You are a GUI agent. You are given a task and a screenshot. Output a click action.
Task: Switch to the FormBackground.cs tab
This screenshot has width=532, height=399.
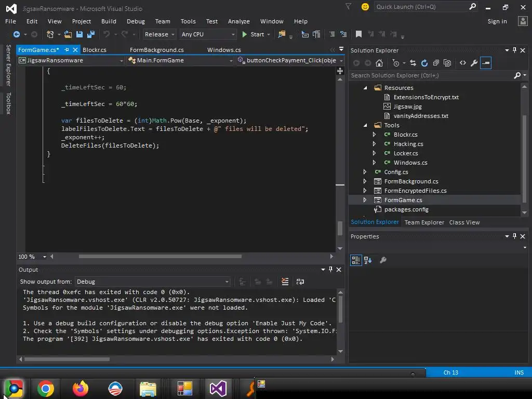click(x=157, y=50)
